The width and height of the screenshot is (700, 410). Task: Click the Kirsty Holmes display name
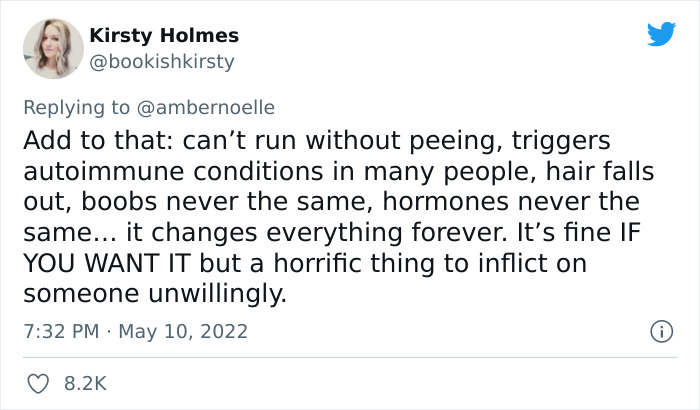click(164, 35)
